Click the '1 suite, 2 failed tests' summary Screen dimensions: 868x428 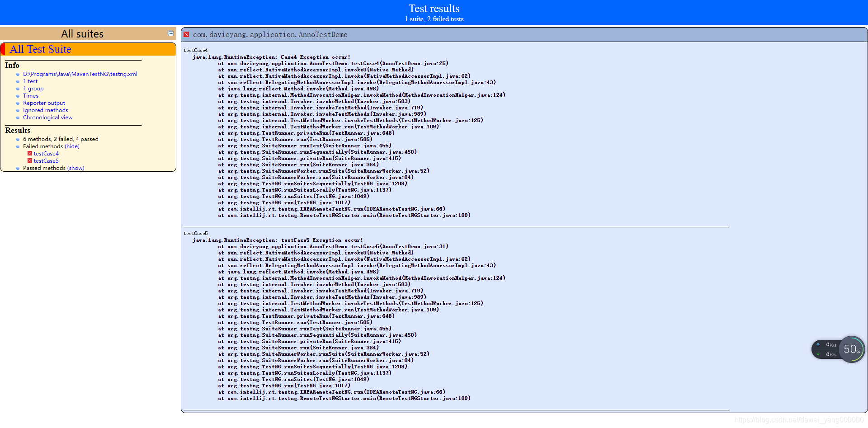pyautogui.click(x=434, y=19)
